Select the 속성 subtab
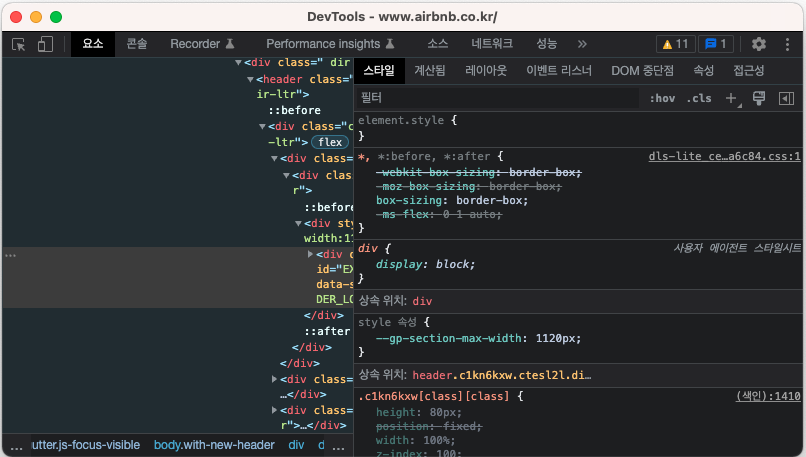Image resolution: width=806 pixels, height=457 pixels. [703, 70]
